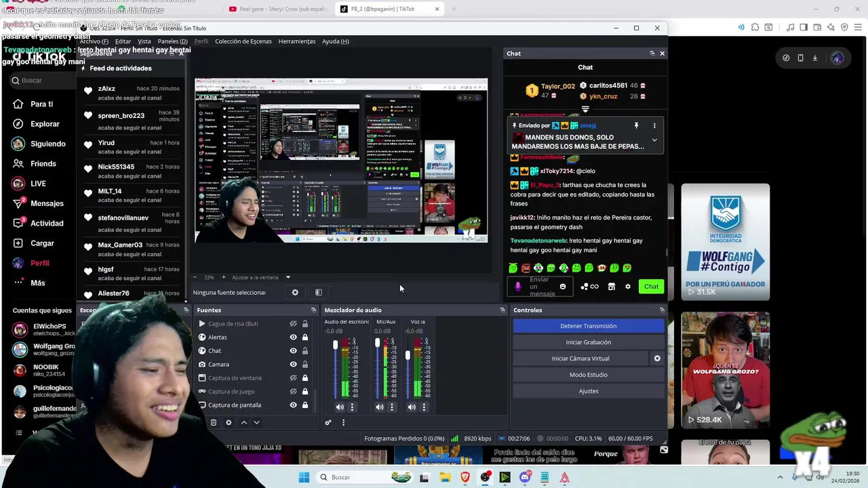Open Ayuda (H) menu
The width and height of the screenshot is (868, 488).
coord(336,41)
